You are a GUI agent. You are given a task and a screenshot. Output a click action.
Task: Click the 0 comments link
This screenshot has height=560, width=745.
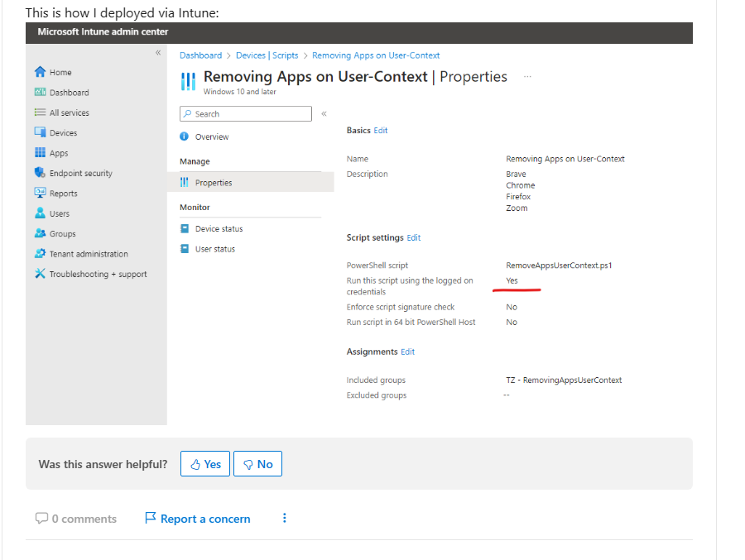click(84, 519)
